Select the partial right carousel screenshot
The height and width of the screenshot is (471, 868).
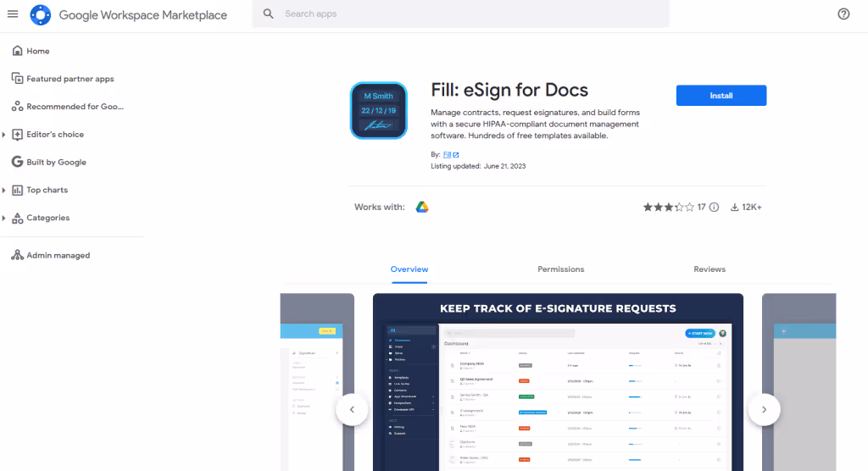point(798,382)
